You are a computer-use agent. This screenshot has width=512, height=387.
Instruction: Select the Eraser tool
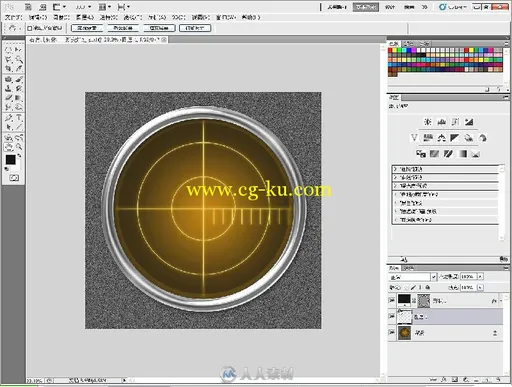(8, 98)
